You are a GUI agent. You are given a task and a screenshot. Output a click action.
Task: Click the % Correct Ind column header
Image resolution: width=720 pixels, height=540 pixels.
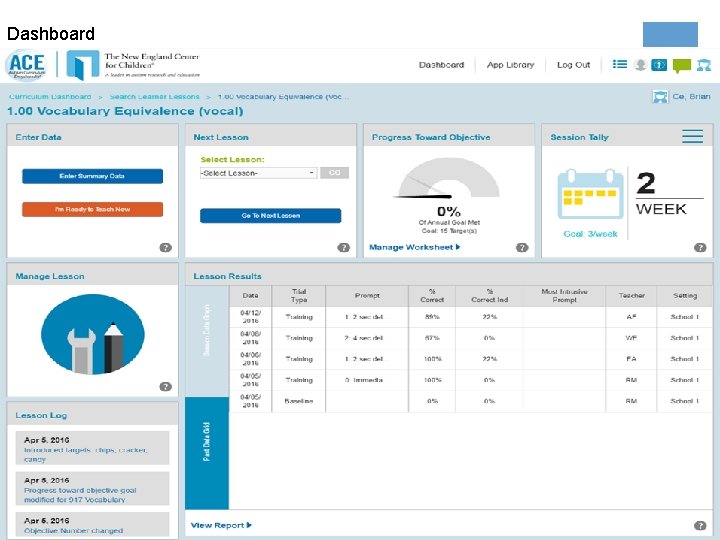(x=489, y=296)
